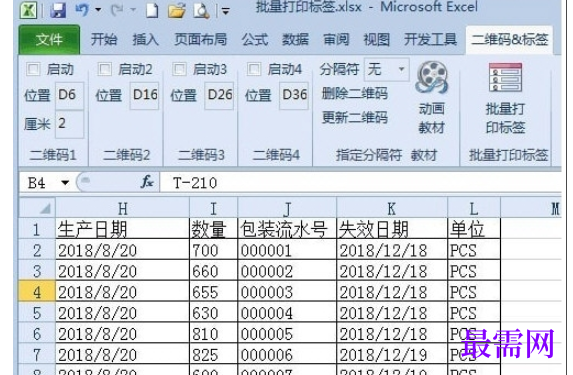573x375 pixels.
Task: Open the Name Box dropdown arrow
Action: [x=65, y=182]
